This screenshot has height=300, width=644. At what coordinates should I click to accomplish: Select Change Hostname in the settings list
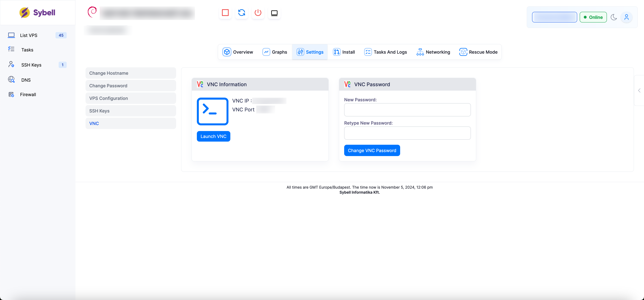tap(130, 73)
